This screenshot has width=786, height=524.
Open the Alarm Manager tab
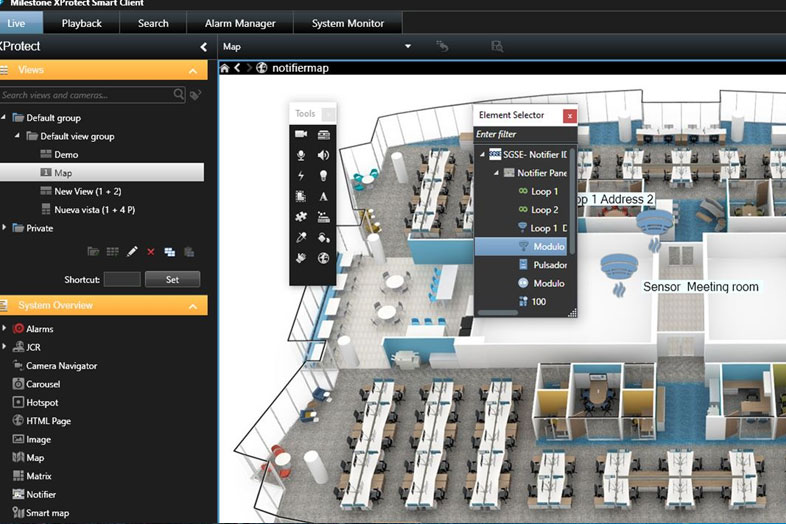240,23
